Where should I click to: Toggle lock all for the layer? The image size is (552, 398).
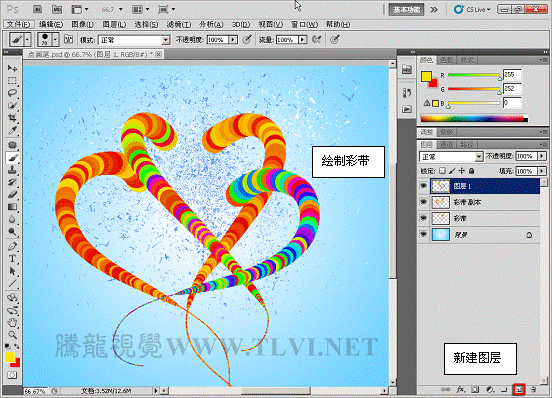(471, 171)
